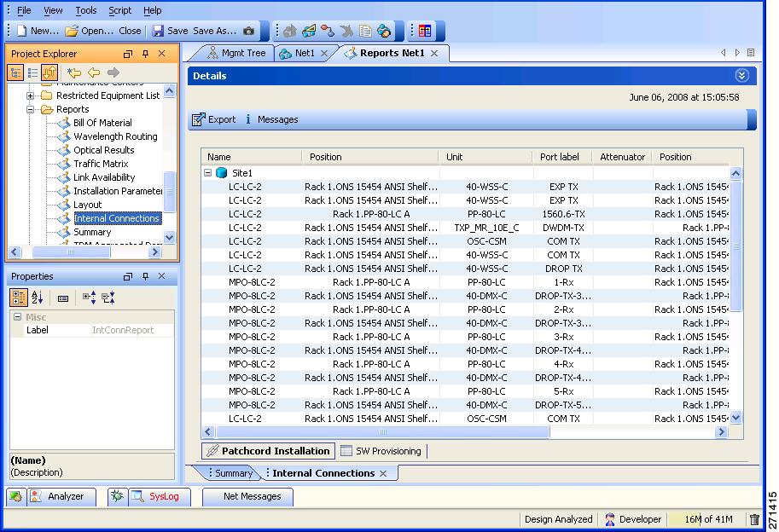Switch to the Mgmt Tree tab
This screenshot has width=779, height=532.
click(236, 53)
